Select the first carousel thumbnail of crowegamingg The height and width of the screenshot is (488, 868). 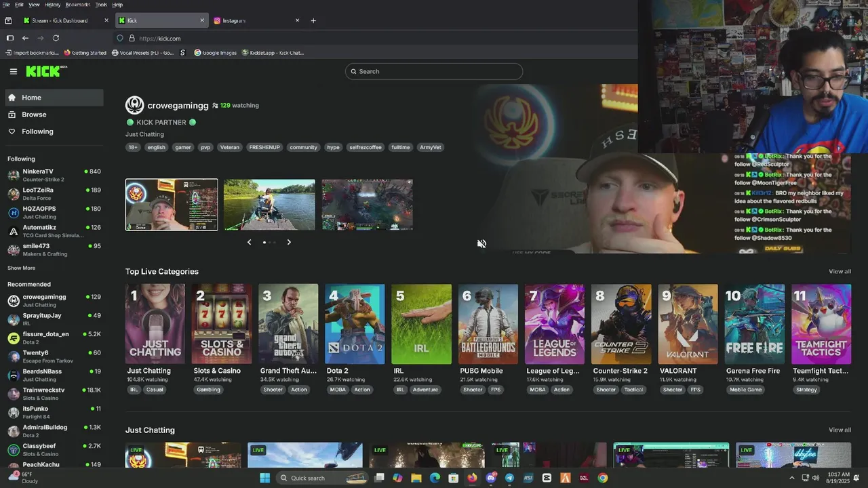pyautogui.click(x=172, y=205)
